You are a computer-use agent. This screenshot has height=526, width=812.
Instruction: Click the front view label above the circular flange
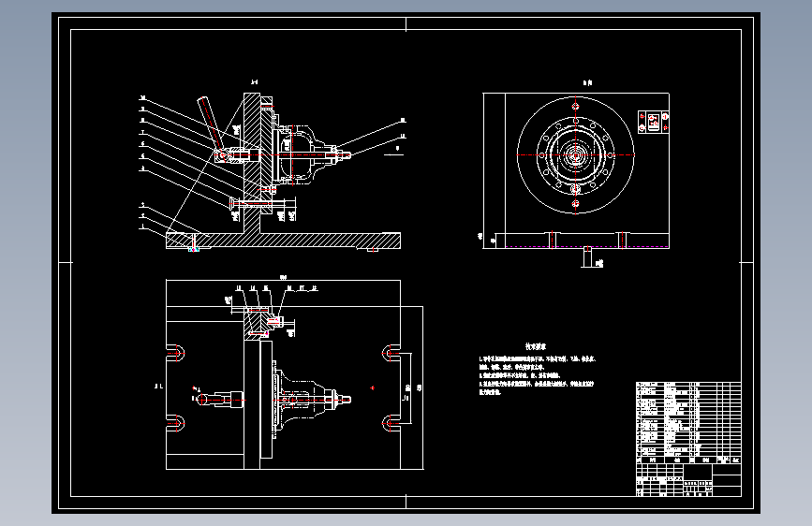click(587, 82)
